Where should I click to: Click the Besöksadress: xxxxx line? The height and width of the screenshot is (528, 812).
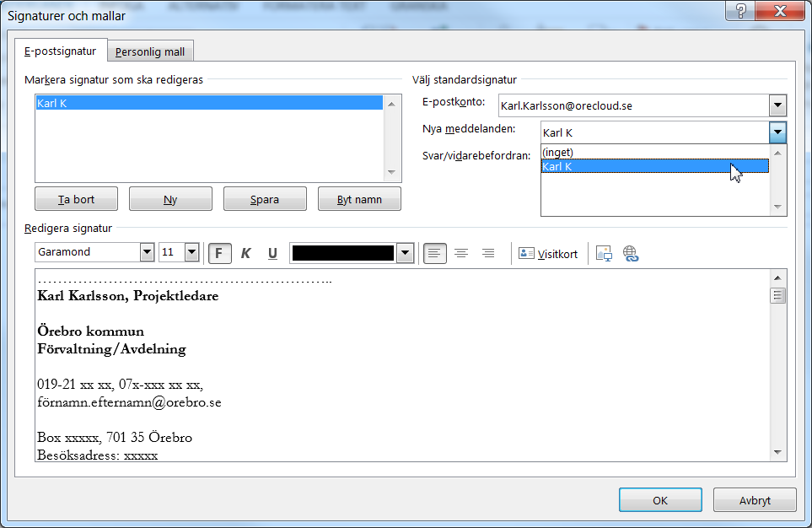pyautogui.click(x=97, y=455)
